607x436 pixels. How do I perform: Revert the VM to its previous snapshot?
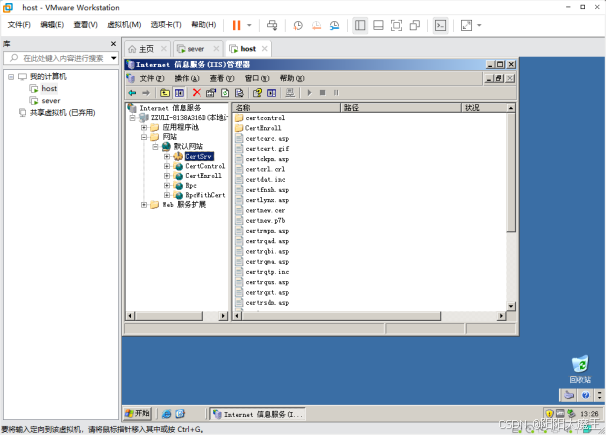(316, 26)
